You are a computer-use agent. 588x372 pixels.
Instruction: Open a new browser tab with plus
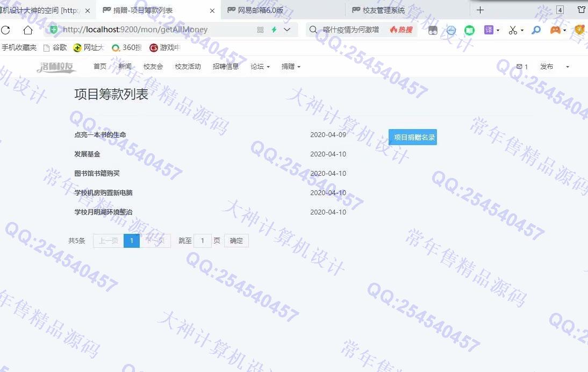(480, 10)
